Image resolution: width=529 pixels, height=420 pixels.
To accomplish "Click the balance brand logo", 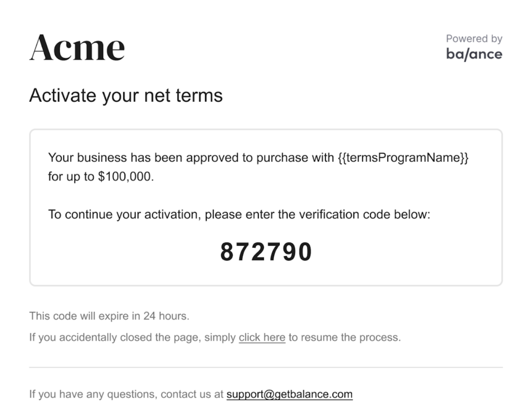I will pos(474,54).
